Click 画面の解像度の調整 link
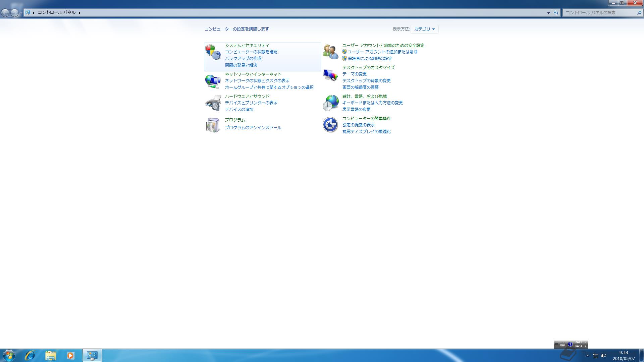This screenshot has width=644, height=362. 360,87
